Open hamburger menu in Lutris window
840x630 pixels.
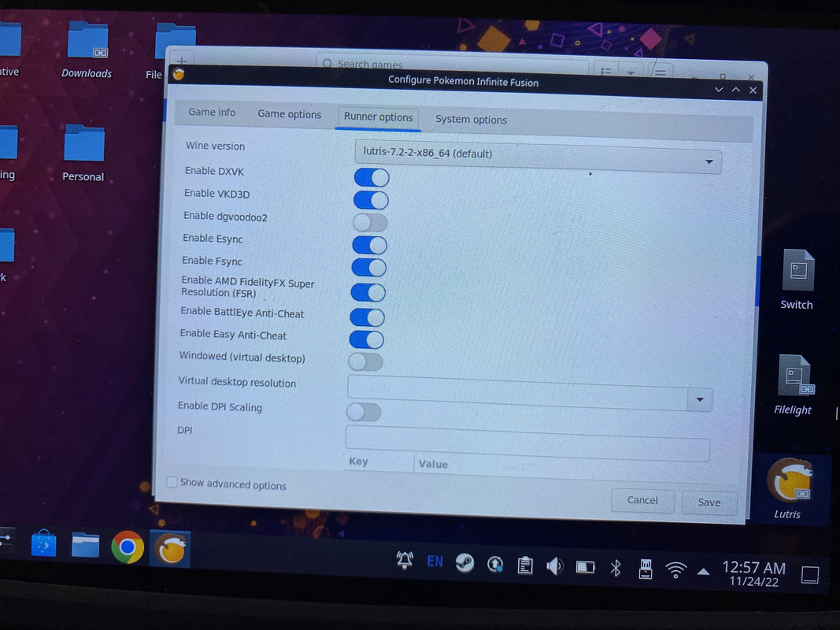660,72
